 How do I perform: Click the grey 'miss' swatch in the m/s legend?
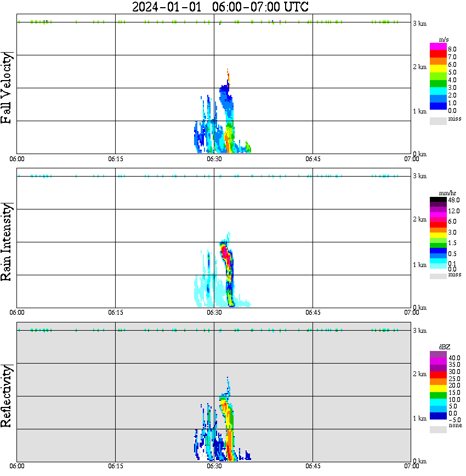[438, 121]
